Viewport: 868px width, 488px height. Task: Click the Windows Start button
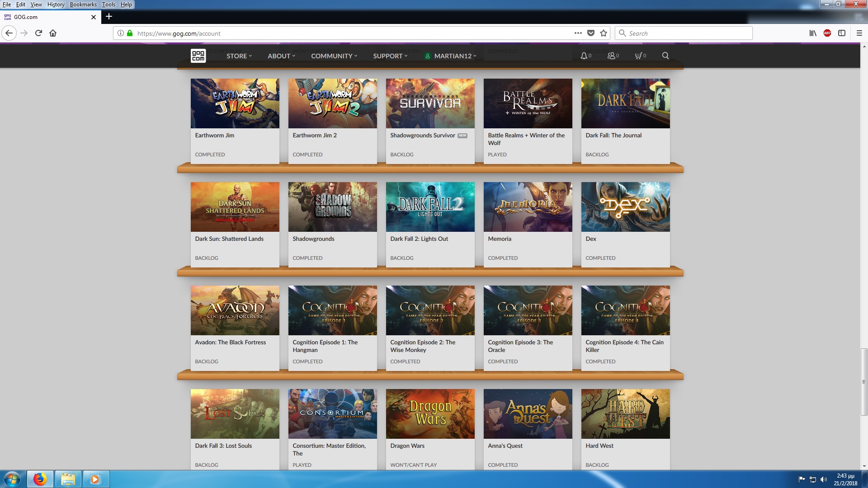pyautogui.click(x=12, y=479)
